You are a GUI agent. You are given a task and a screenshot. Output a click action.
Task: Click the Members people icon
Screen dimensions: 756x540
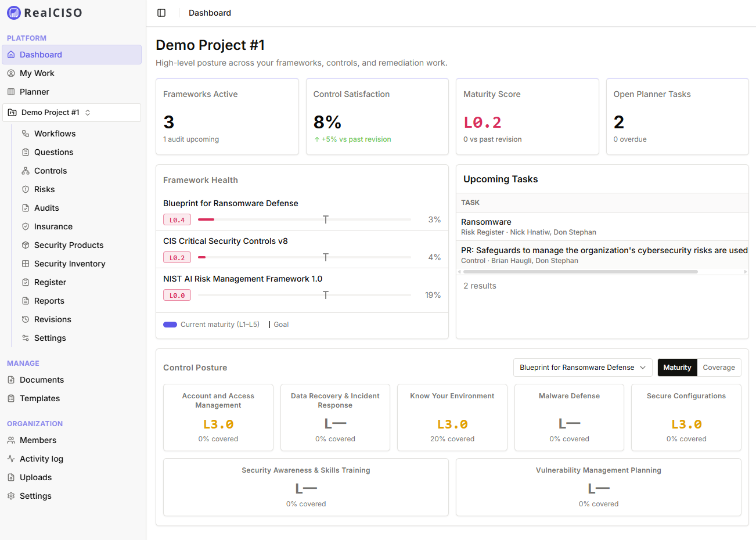[11, 440]
